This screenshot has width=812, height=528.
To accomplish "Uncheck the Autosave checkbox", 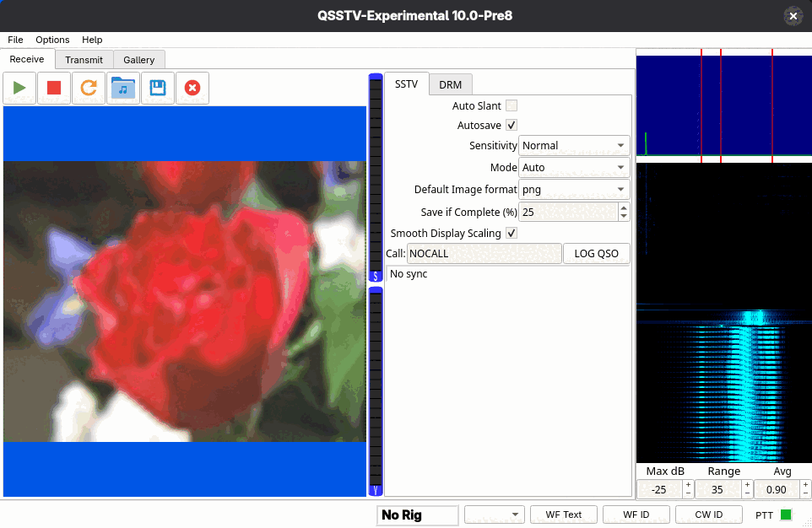I will click(x=512, y=126).
